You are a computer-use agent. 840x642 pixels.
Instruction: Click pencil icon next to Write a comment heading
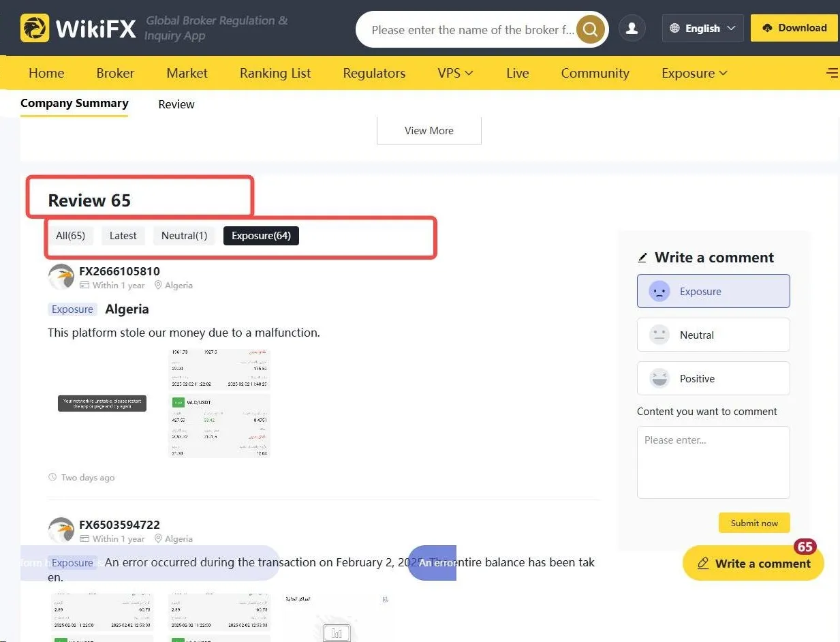642,258
